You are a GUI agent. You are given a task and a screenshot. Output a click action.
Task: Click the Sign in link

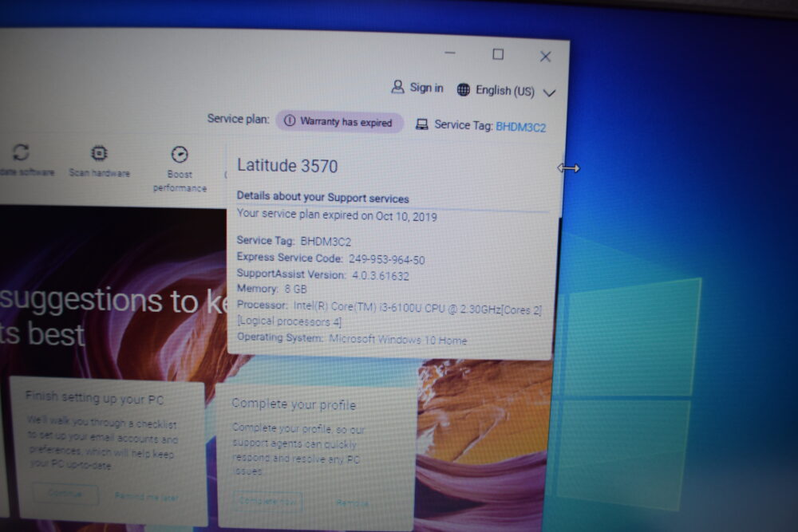426,88
